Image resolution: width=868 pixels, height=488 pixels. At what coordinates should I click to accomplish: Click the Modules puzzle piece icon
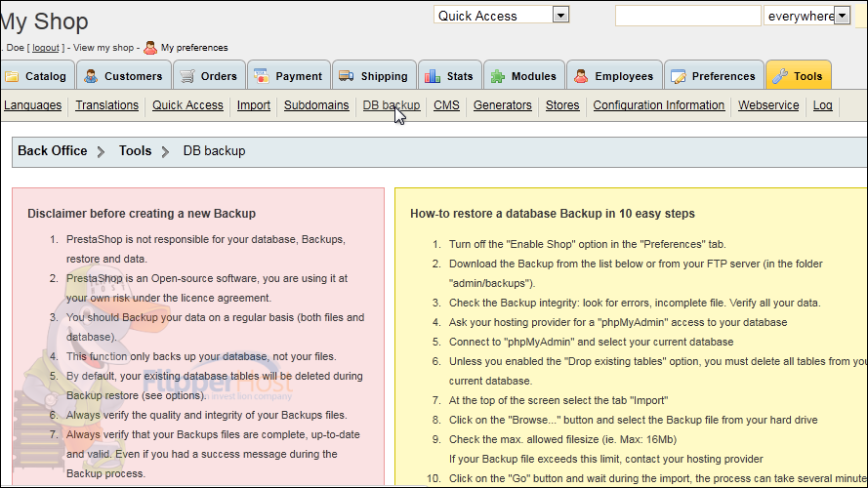tap(498, 76)
